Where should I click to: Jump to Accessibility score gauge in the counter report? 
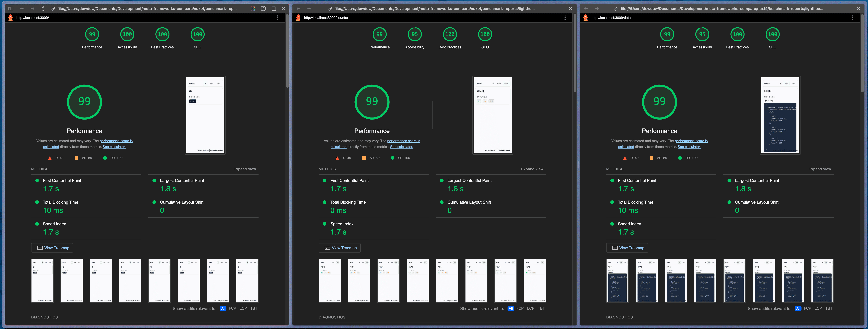click(x=415, y=34)
